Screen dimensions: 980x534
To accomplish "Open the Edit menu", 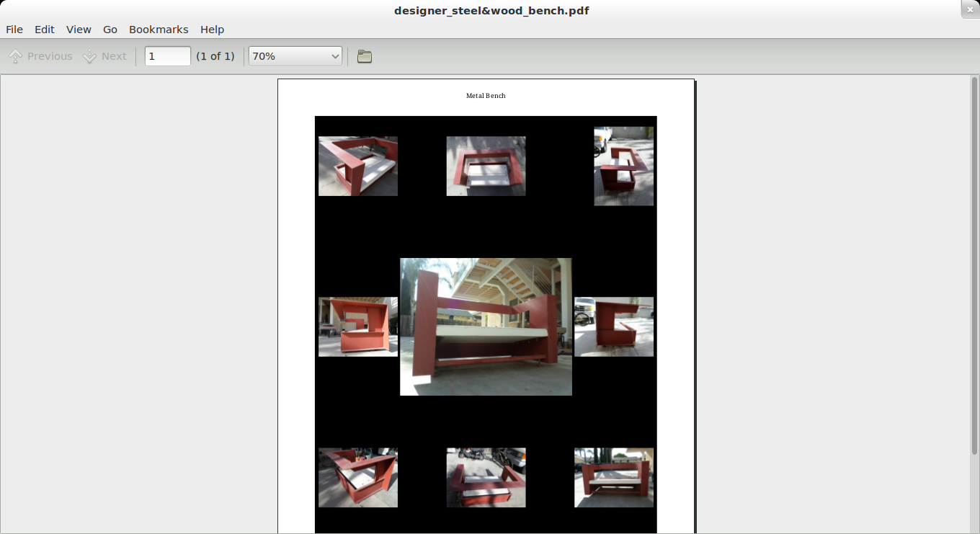I will click(x=45, y=30).
